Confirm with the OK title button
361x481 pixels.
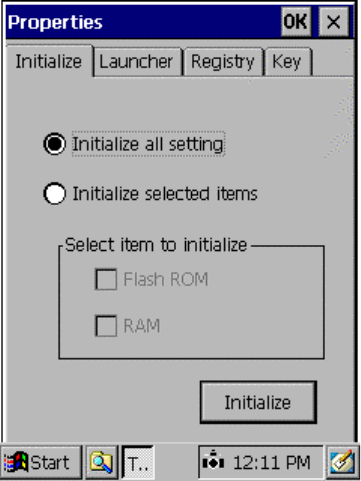[x=296, y=22]
